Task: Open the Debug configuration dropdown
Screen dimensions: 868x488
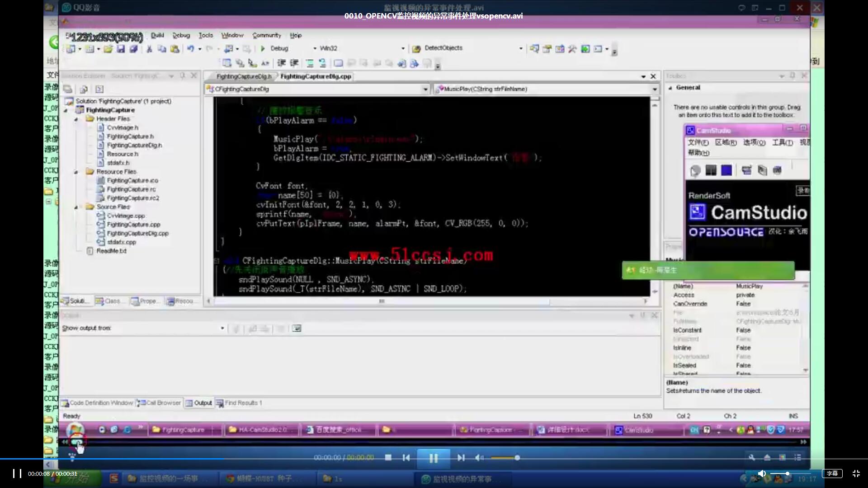Action: pos(315,48)
